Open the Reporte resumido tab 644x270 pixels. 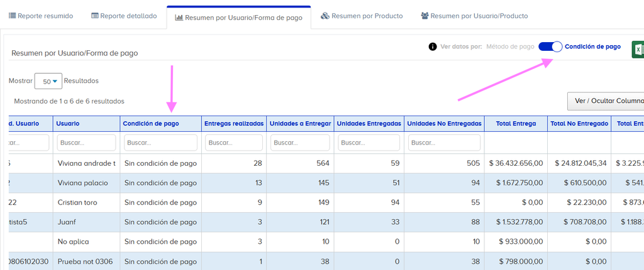pos(41,16)
